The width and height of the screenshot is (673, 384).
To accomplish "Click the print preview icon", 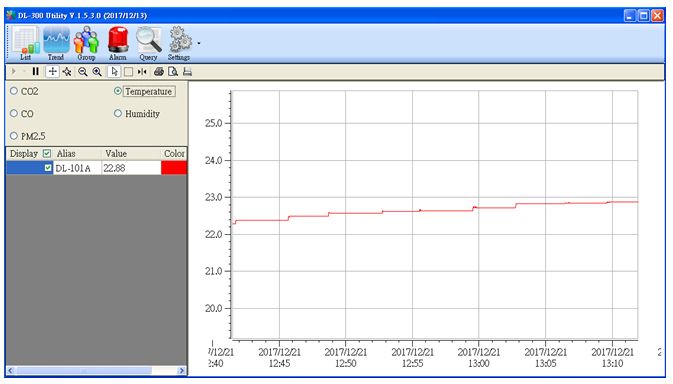I will click(x=173, y=72).
